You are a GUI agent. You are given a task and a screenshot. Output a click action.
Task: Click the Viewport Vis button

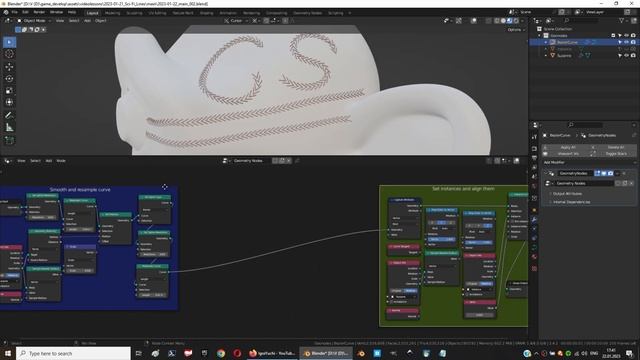click(x=568, y=154)
